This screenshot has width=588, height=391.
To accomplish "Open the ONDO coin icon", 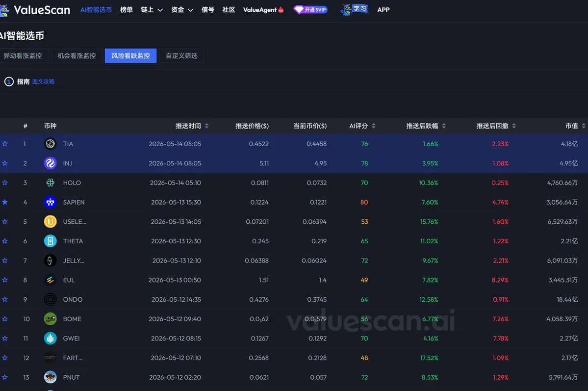I will tap(50, 299).
